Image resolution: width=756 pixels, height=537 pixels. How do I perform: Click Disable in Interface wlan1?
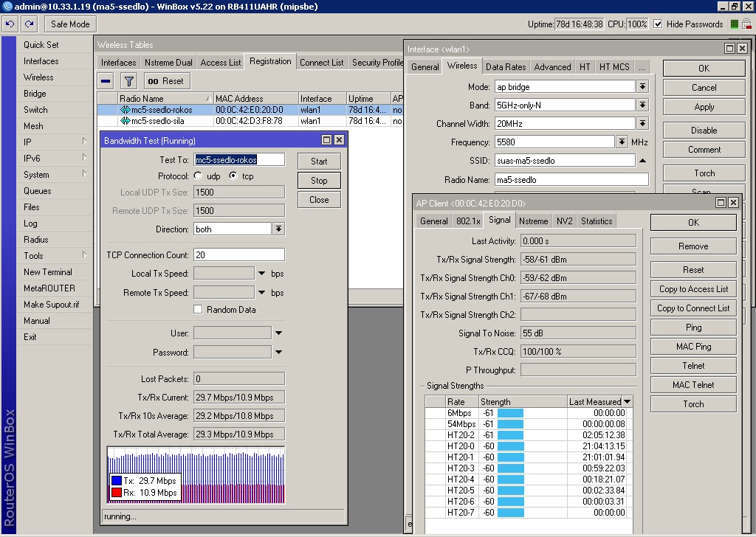pos(704,131)
